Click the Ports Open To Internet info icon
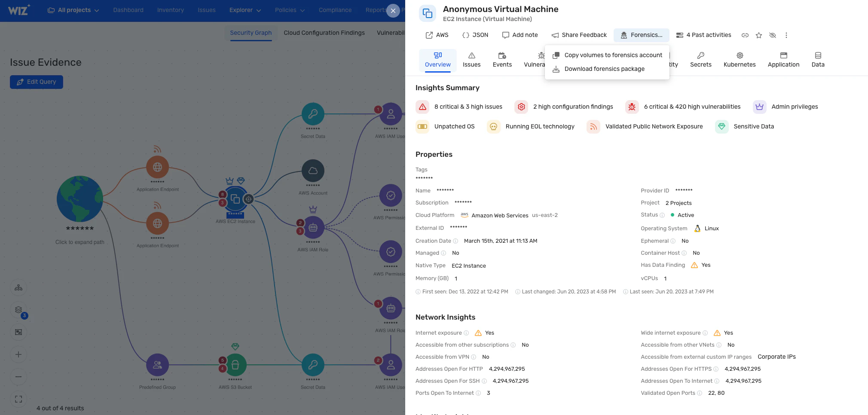This screenshot has width=868, height=415. (478, 393)
